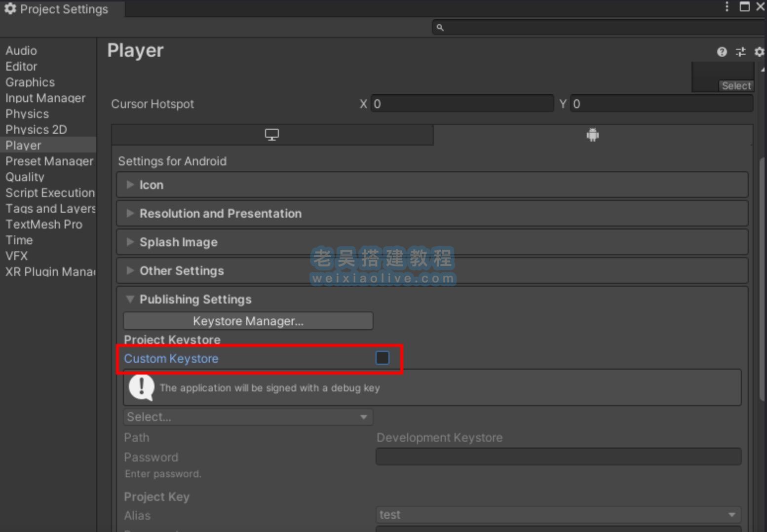Enable the Custom Keystore checkbox

(383, 358)
